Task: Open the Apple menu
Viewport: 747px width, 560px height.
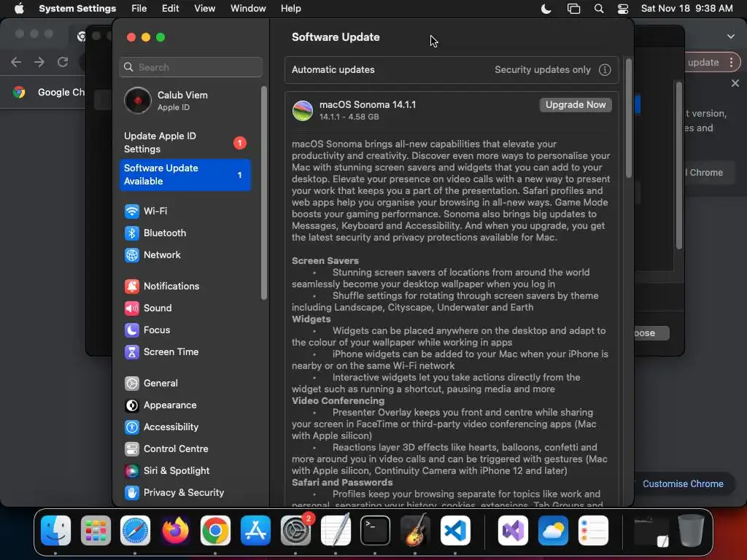Action: coord(19,9)
